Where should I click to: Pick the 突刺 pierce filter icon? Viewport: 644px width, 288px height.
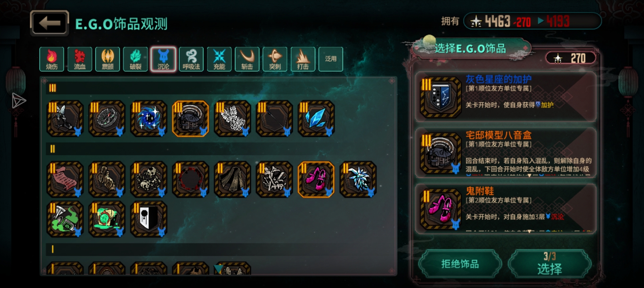point(275,59)
